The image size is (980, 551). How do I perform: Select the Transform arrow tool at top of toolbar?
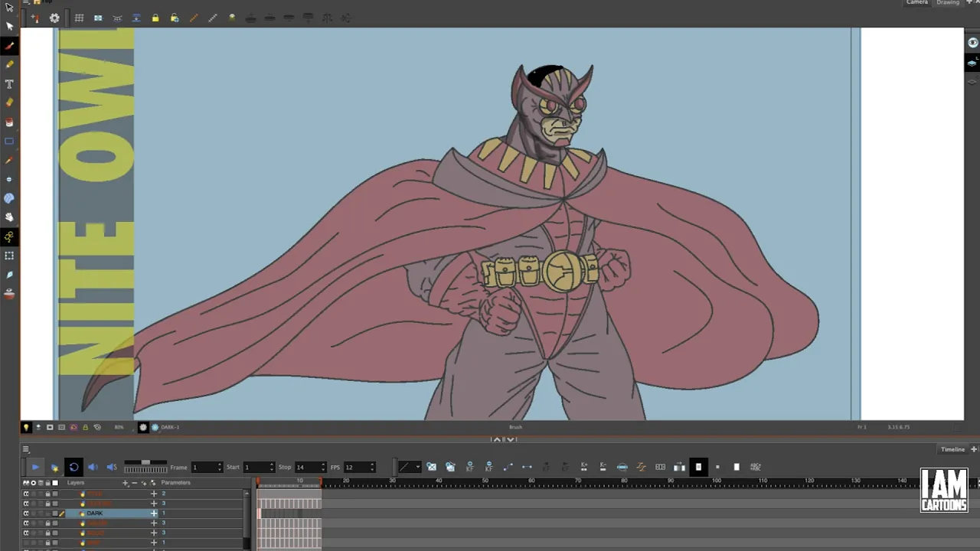(9, 8)
